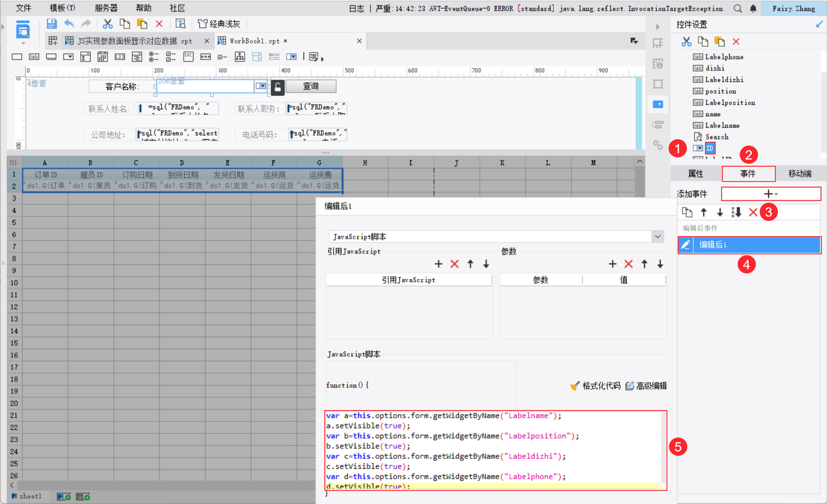Click the Save icon in the toolbar
827x504 pixels.
click(x=52, y=24)
